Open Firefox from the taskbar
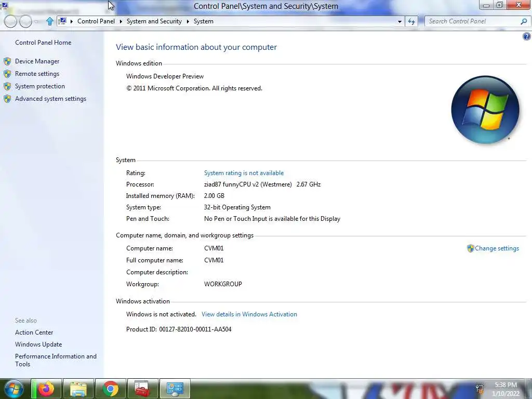532x399 pixels. tap(46, 389)
